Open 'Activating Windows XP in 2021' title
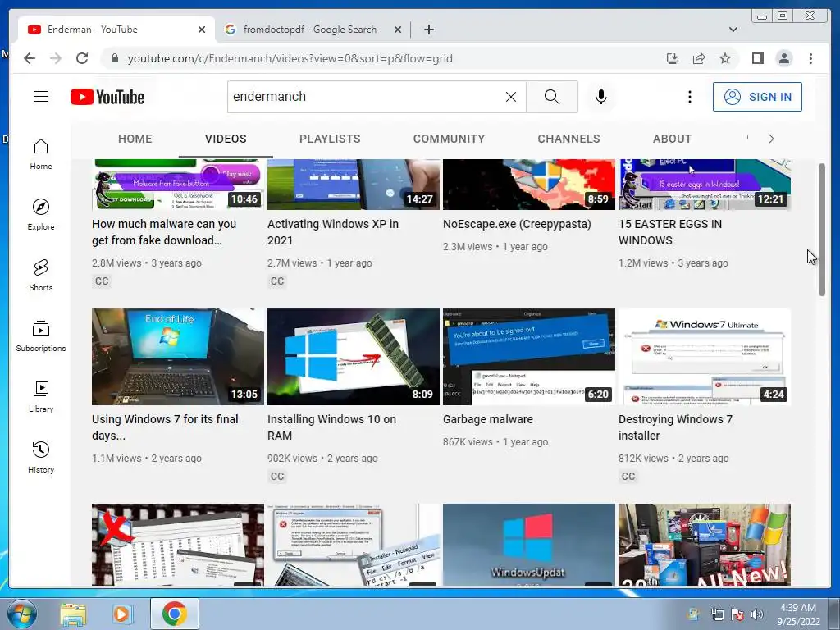 (333, 232)
